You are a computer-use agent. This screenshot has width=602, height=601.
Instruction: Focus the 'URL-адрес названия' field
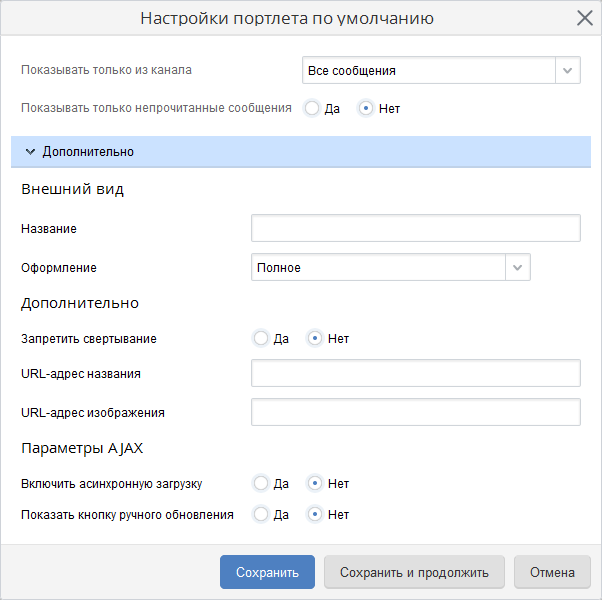tap(415, 374)
